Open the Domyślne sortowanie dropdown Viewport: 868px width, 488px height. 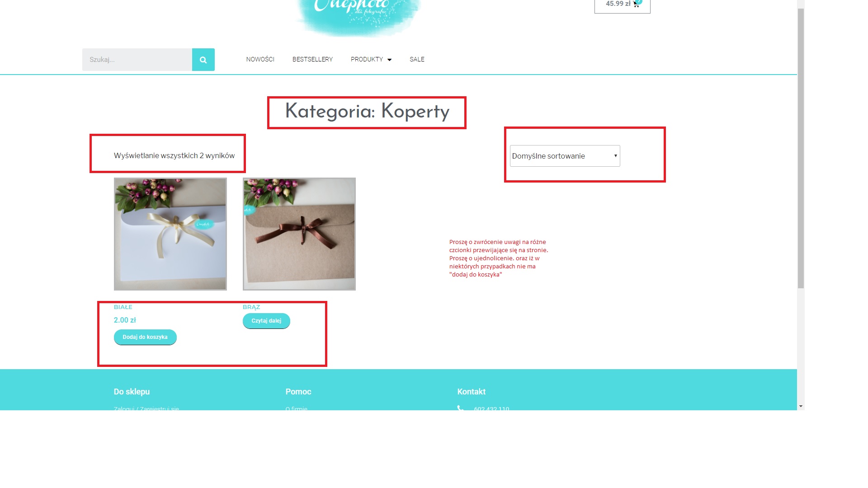pyautogui.click(x=565, y=156)
